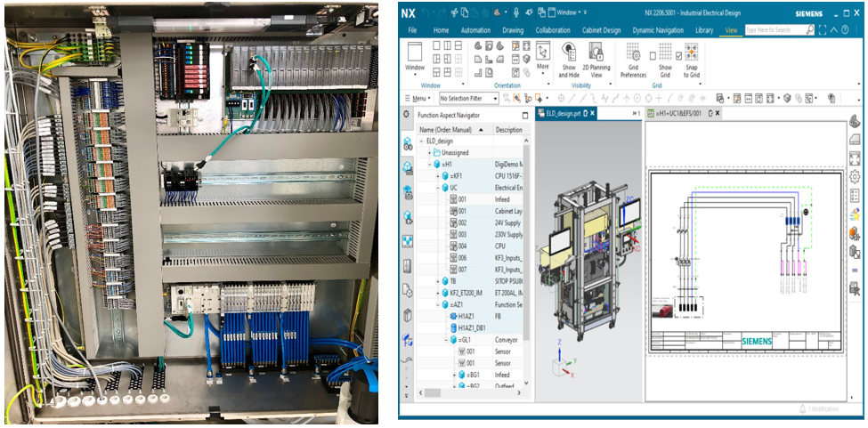Image resolution: width=868 pixels, height=428 pixels.
Task: Click the More orientation views button
Action: pos(542,57)
